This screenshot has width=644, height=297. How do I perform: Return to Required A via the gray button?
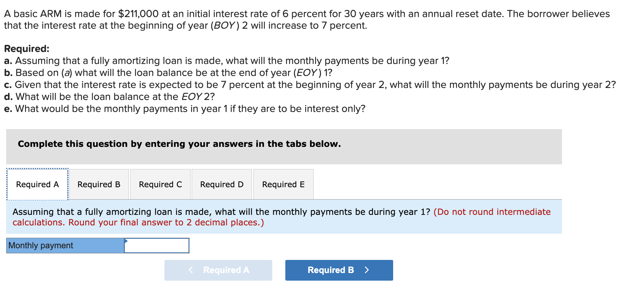(x=218, y=270)
